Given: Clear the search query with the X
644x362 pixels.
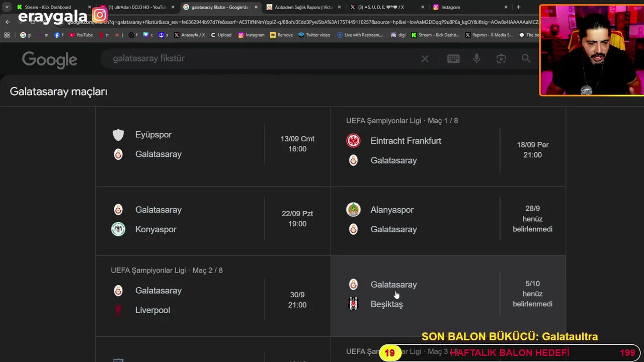Looking at the screenshot, I should click(x=425, y=59).
